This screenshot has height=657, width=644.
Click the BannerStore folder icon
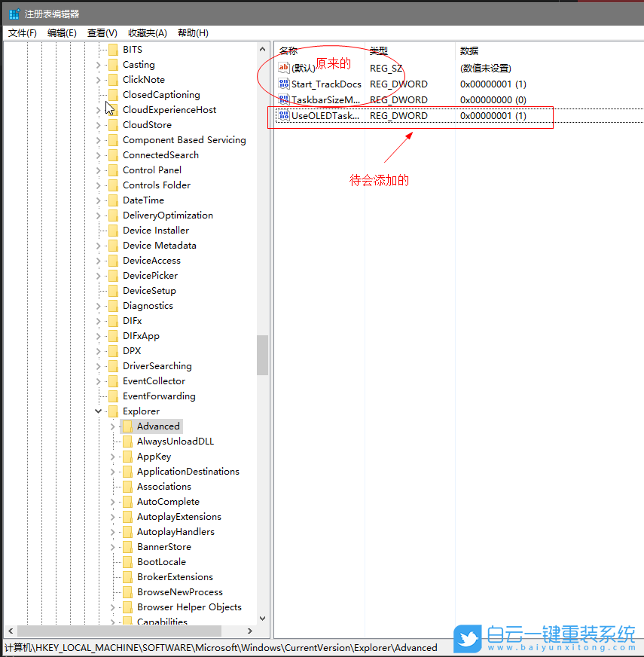127,547
